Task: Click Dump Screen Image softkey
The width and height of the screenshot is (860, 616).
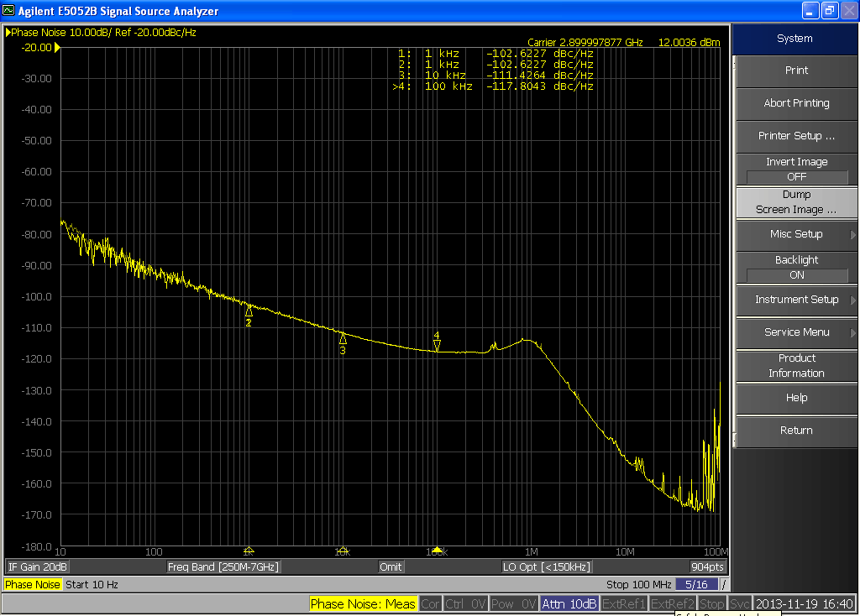Action: tap(796, 202)
